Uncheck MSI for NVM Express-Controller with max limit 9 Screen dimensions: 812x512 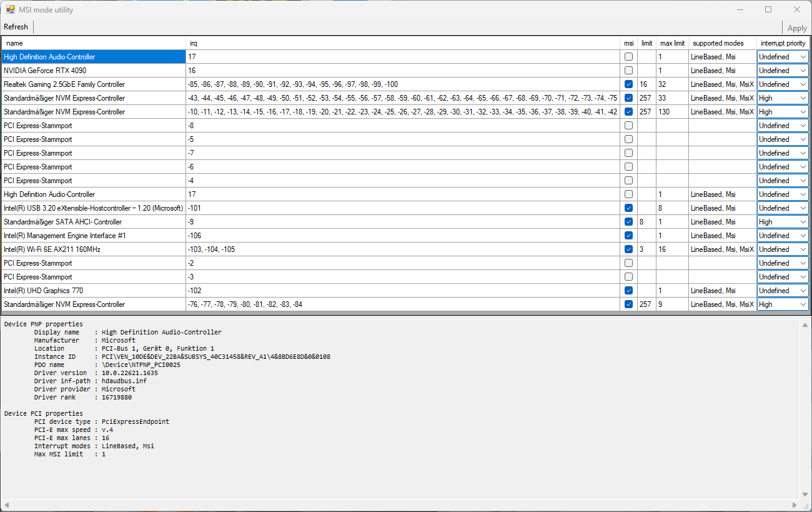tap(628, 304)
